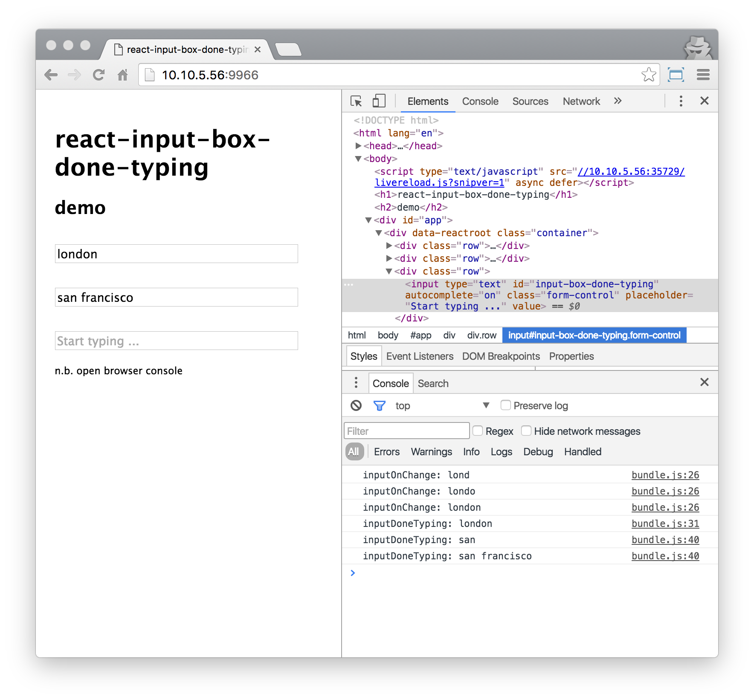This screenshot has height=700, width=754.
Task: Click the 'london' input box
Action: 177,254
